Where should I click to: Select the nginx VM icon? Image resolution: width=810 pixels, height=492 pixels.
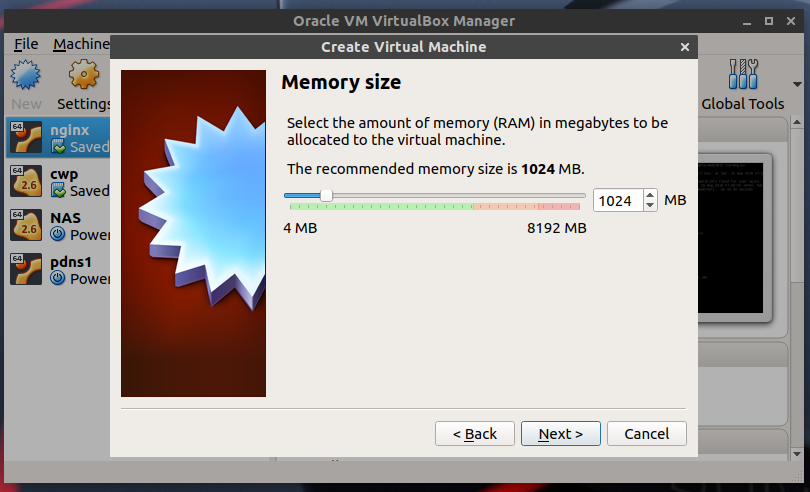[26, 137]
